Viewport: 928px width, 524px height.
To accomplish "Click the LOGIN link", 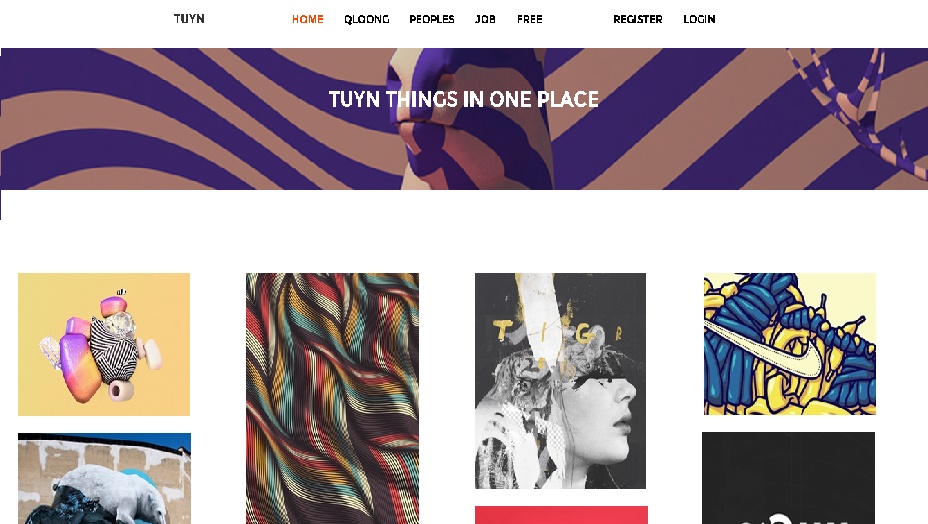I will (x=699, y=19).
